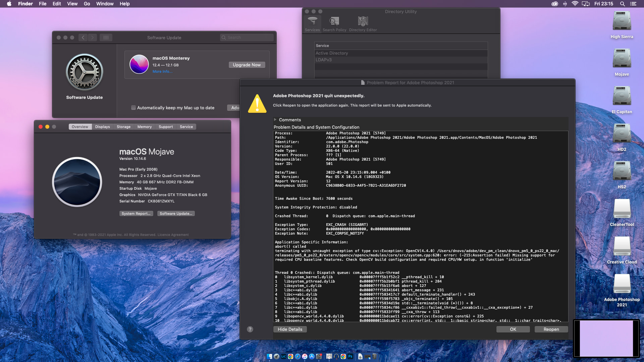Select the Creative Cloud disk image on the desktop

tap(622, 250)
